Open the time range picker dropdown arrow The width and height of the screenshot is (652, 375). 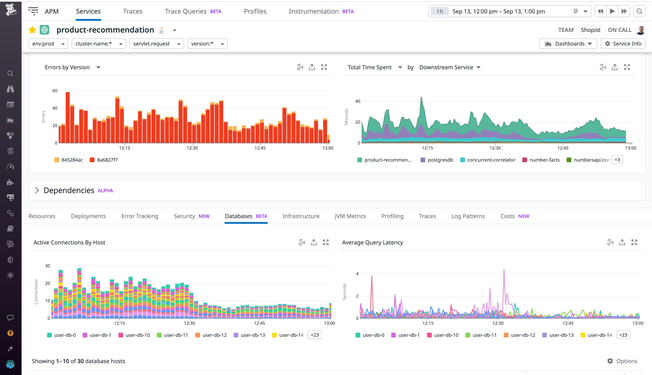point(585,11)
